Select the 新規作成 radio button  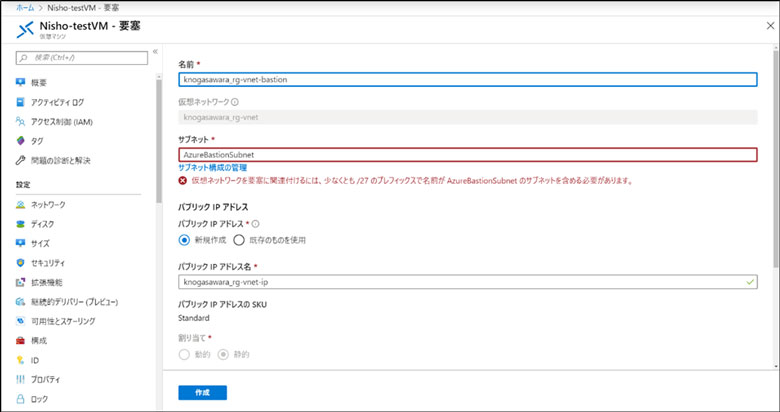[x=184, y=240]
